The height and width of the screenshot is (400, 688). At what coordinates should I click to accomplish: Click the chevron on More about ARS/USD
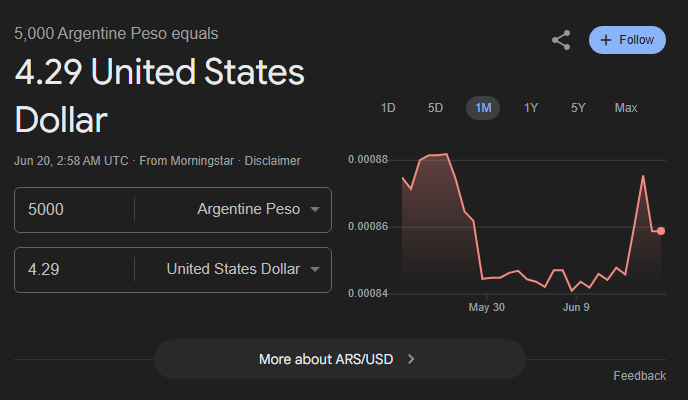click(412, 359)
